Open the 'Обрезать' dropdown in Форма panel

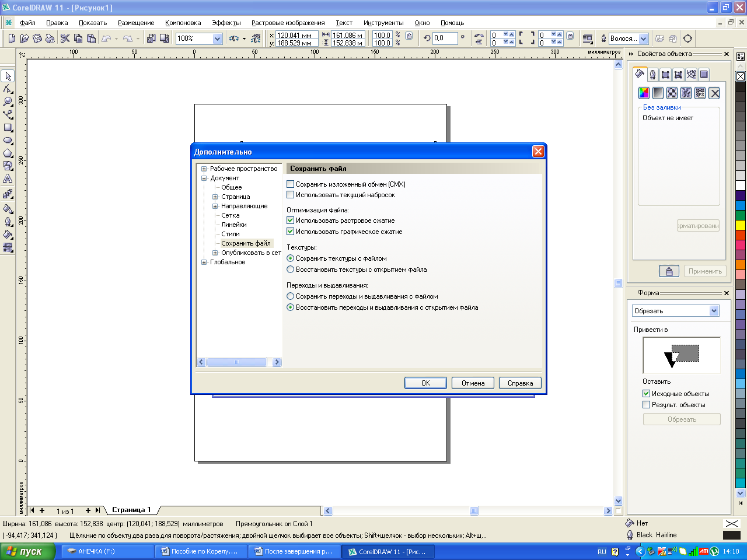pyautogui.click(x=714, y=311)
